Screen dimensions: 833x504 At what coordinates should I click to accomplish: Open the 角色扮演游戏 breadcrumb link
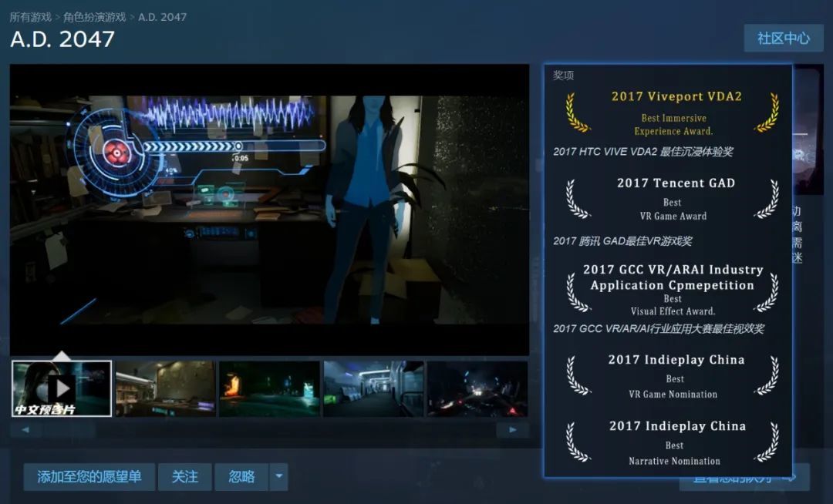95,17
